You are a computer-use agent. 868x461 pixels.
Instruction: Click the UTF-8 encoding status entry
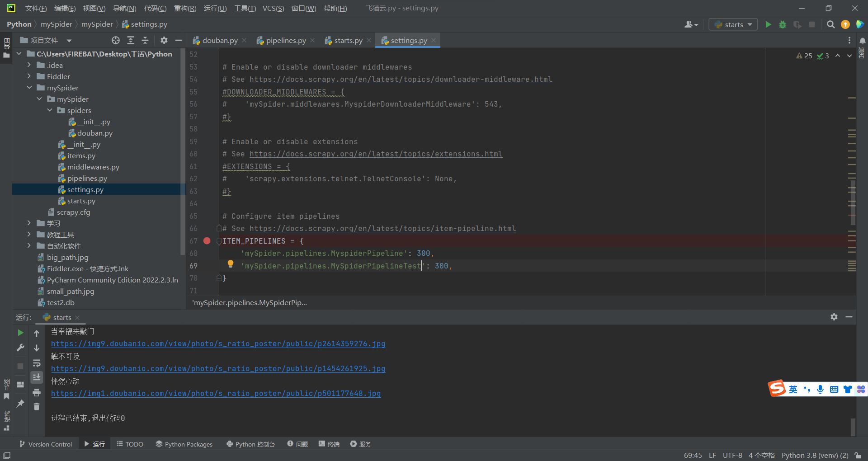click(732, 456)
